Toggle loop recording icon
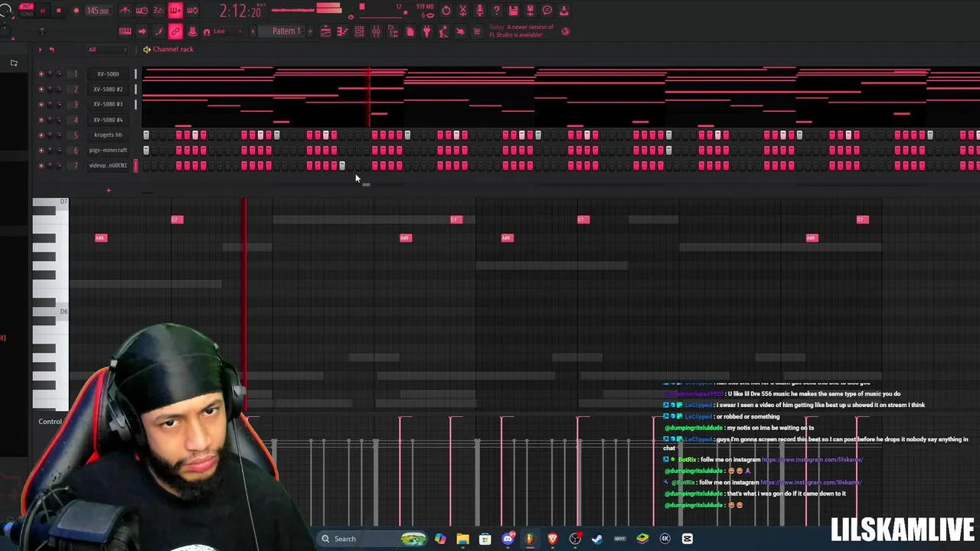This screenshot has height=551, width=980. pyautogui.click(x=192, y=11)
